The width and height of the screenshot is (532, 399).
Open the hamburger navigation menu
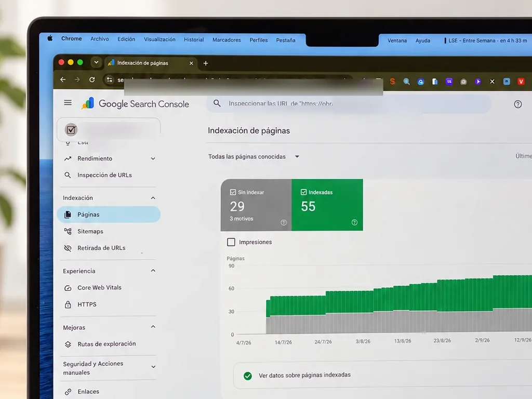pos(68,102)
